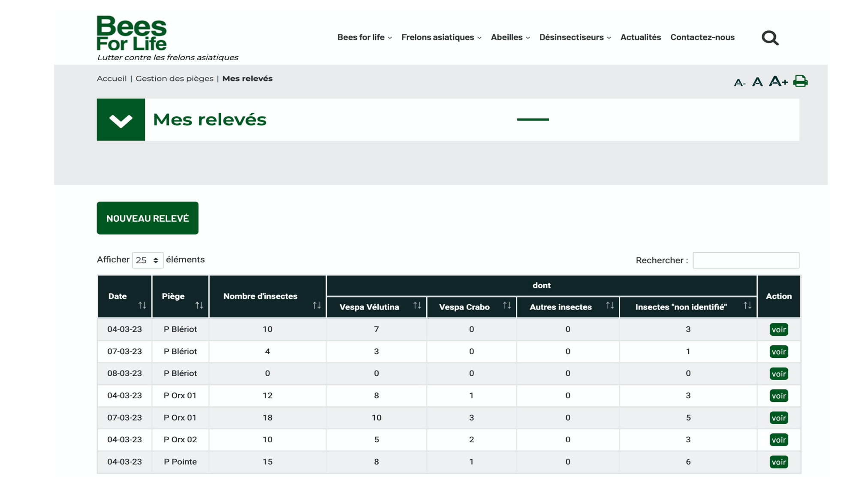Screen dimensions: 868x486
Task: Sort by Vespa Vélutina column arrows
Action: coord(417,305)
